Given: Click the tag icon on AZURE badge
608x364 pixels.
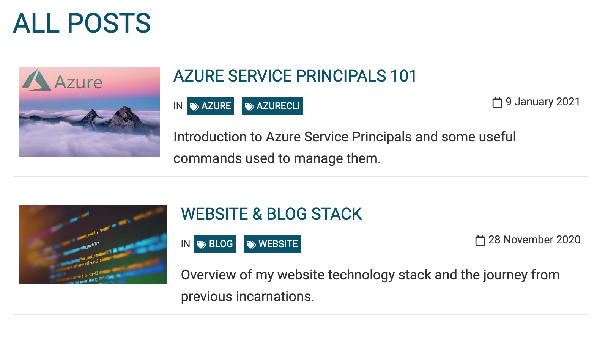Looking at the screenshot, I should 194,107.
